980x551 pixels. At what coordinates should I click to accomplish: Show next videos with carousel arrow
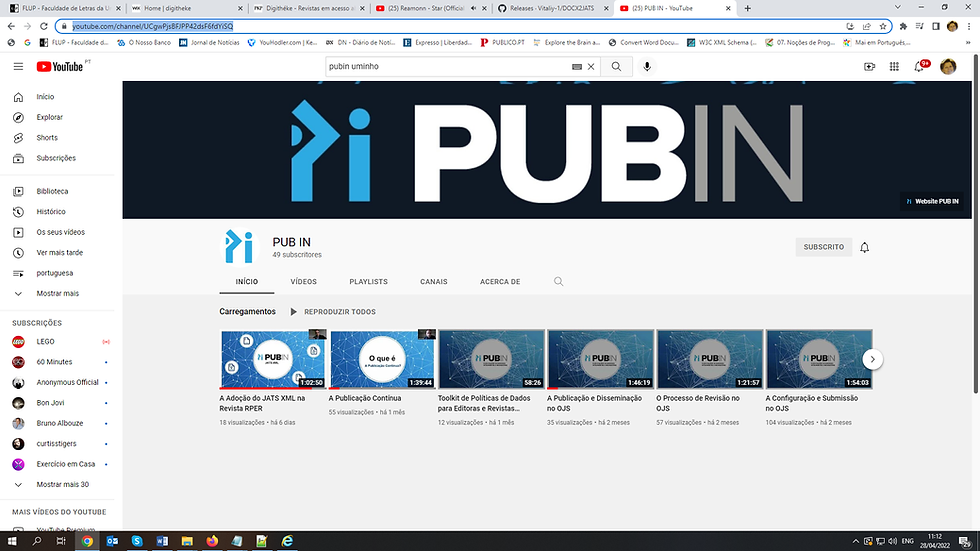[872, 359]
